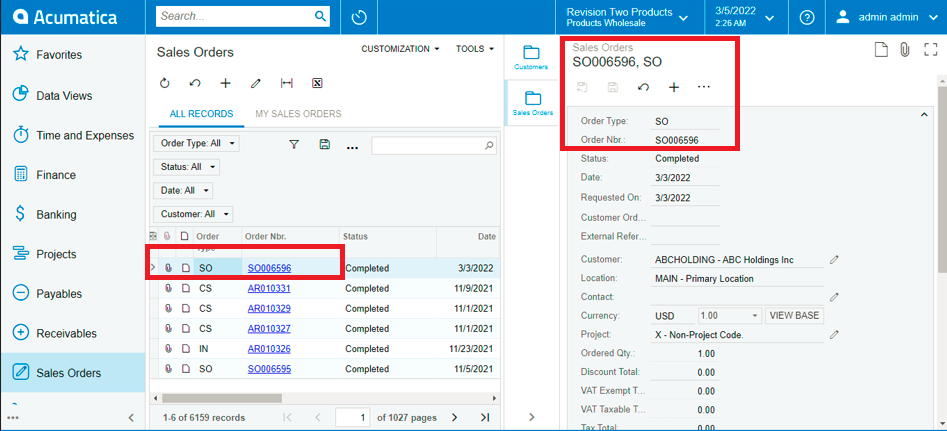The height and width of the screenshot is (431, 947).
Task: Open the Status: All filter dropdown
Action: pyautogui.click(x=187, y=167)
